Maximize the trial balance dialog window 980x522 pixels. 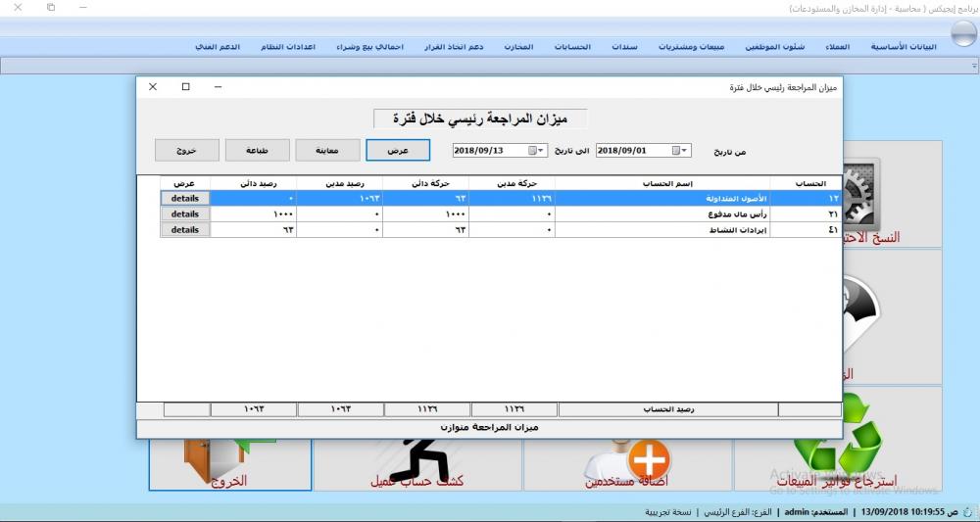(185, 87)
